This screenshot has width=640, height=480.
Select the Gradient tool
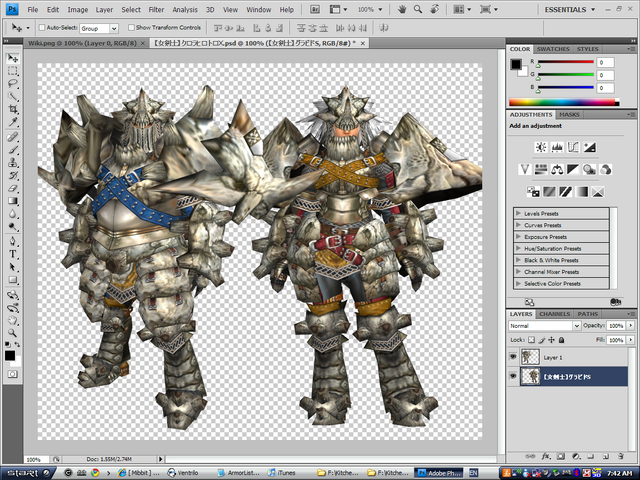click(x=13, y=201)
